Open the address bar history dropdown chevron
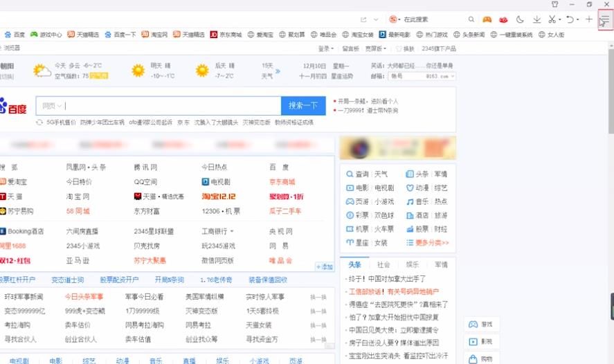 pos(376,19)
